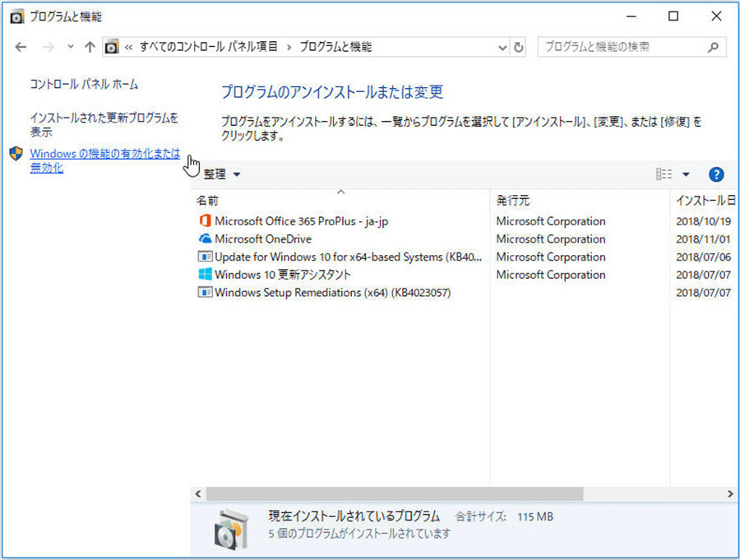Open Windows の機能の有効化または無効化 link

click(104, 160)
